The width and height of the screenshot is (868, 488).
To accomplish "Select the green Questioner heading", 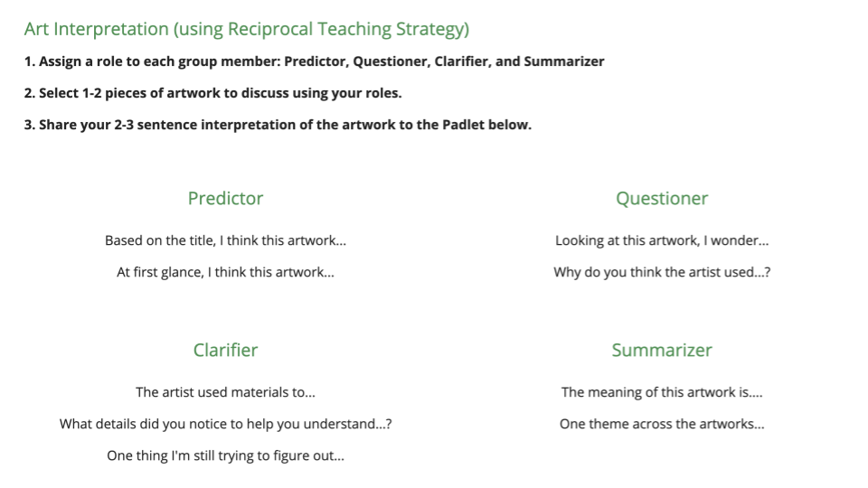I will coord(662,199).
